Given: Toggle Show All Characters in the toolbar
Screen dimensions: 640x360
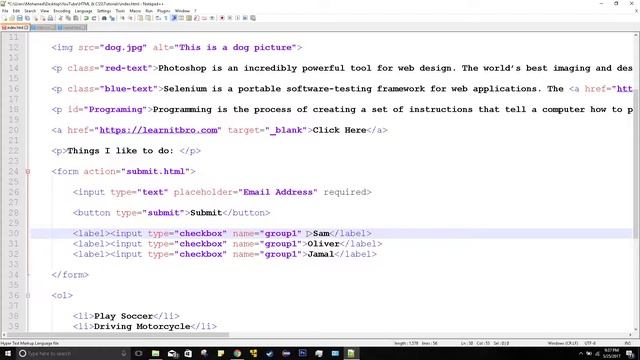Looking at the screenshot, I should click(166, 18).
